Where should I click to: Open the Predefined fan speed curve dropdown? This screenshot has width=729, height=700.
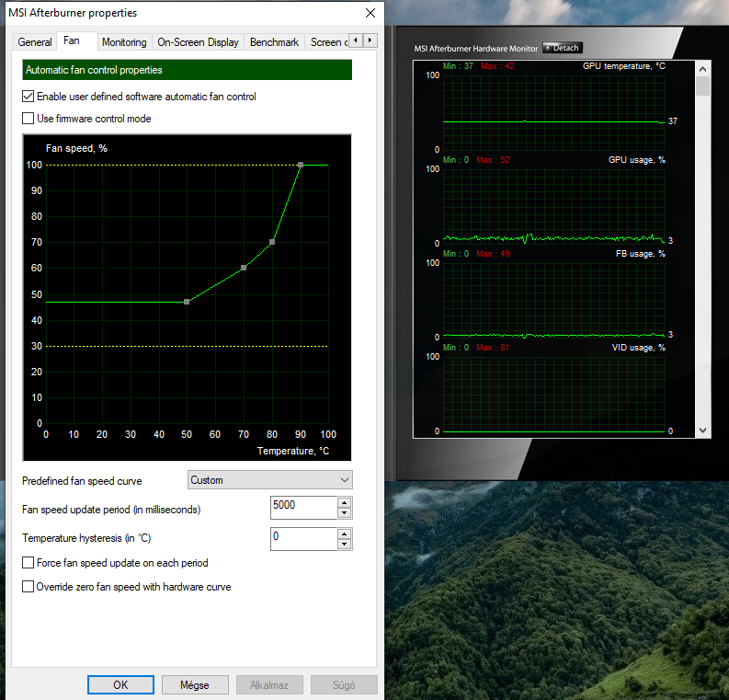269,480
